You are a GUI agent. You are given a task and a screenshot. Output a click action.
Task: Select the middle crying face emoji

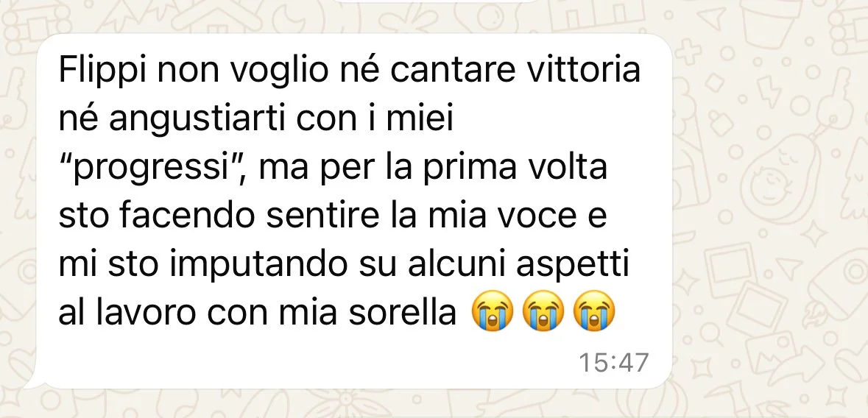click(543, 313)
